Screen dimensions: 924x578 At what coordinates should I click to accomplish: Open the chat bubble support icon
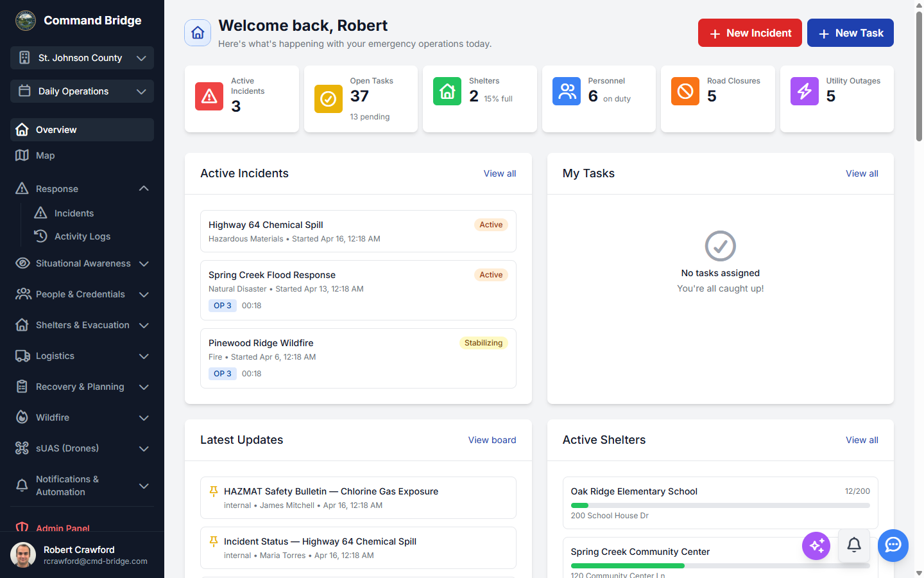pos(893,545)
